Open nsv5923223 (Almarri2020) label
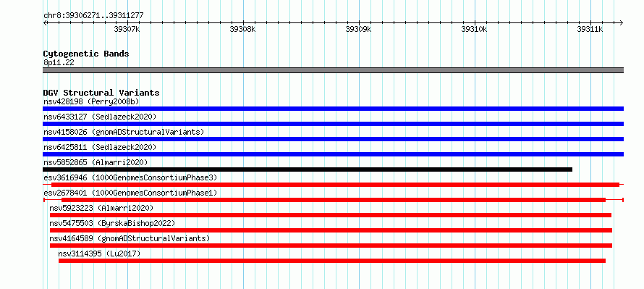The width and height of the screenshot is (644, 289). pyautogui.click(x=101, y=208)
